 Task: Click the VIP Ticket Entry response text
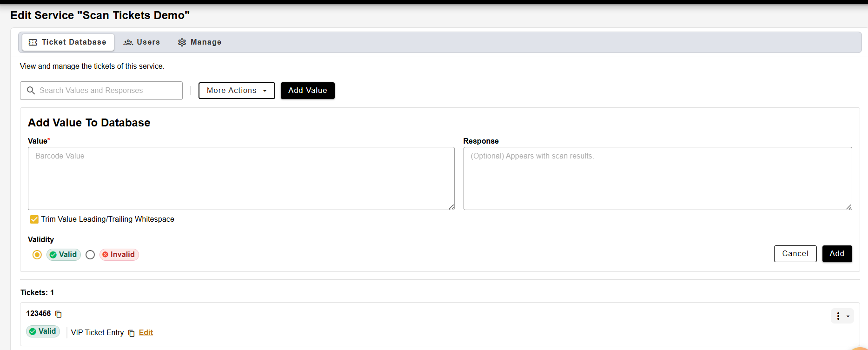click(x=98, y=333)
